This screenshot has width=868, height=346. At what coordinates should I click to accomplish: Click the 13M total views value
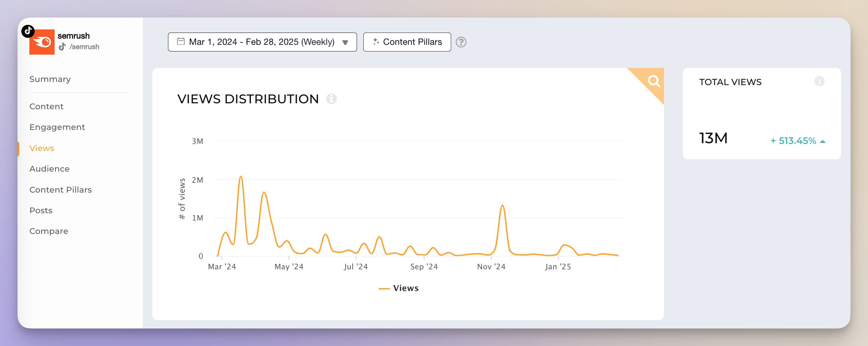[713, 138]
